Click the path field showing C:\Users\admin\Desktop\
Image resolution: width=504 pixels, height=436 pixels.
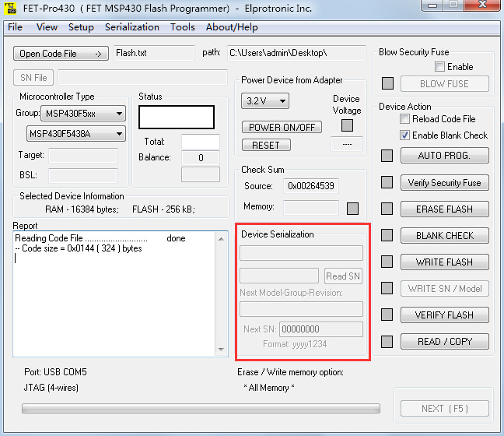coord(296,53)
